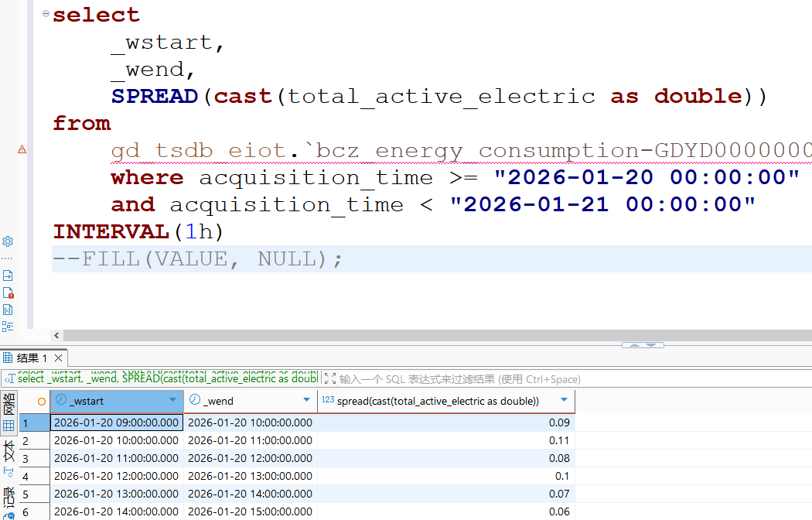Click the variables page icon in sidebar
The height and width of the screenshot is (520, 812).
pos(8,310)
